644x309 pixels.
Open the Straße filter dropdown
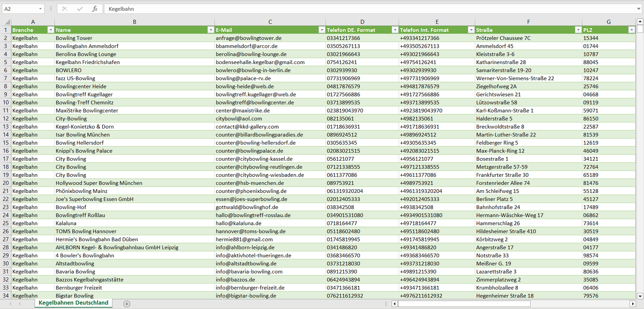click(578, 30)
